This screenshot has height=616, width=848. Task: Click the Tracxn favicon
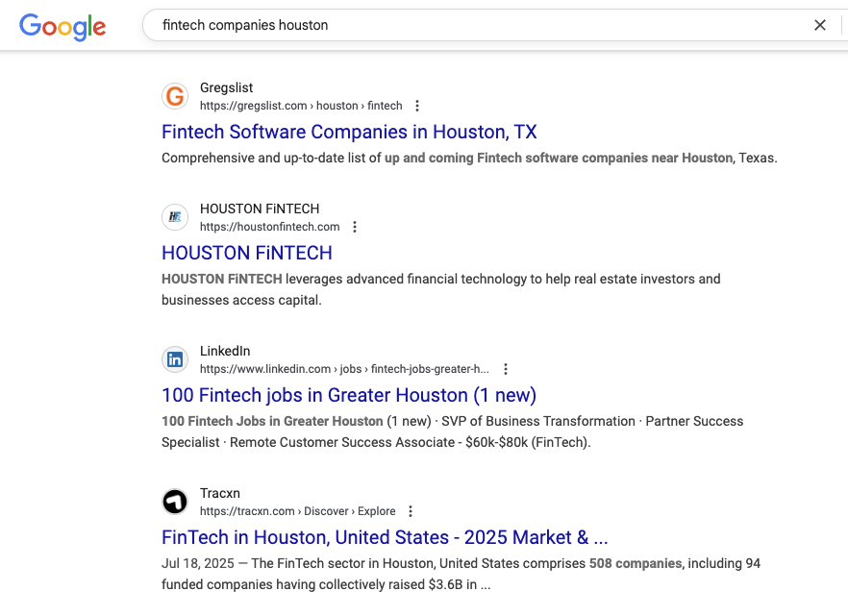[x=175, y=502]
